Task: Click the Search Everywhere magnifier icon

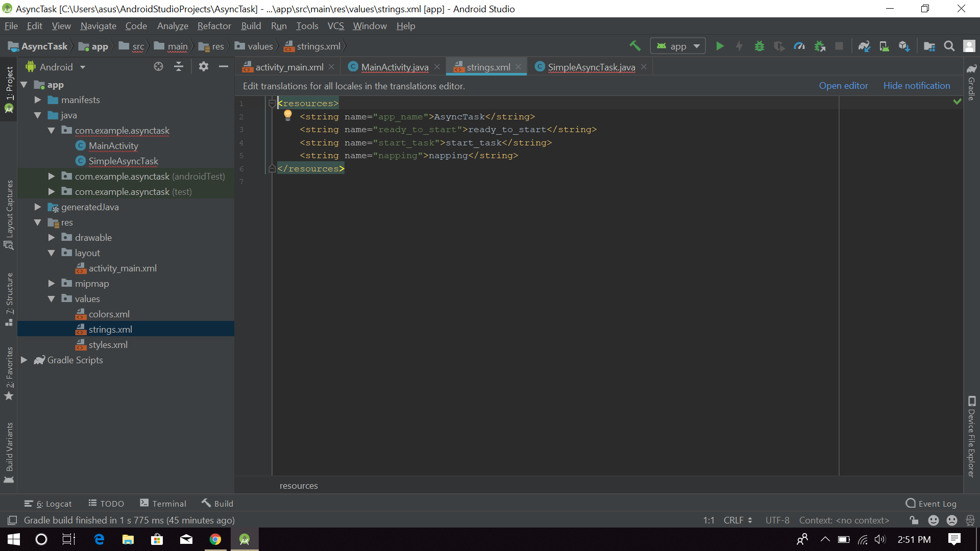Action: click(949, 46)
